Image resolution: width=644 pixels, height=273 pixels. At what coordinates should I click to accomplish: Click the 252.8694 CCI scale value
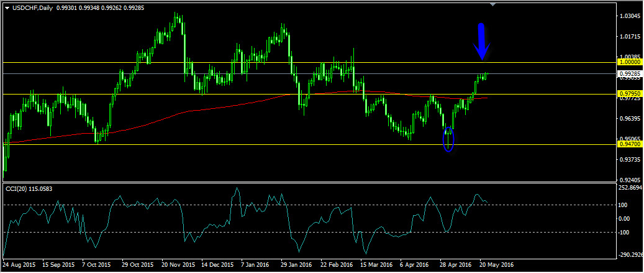[x=630, y=188]
